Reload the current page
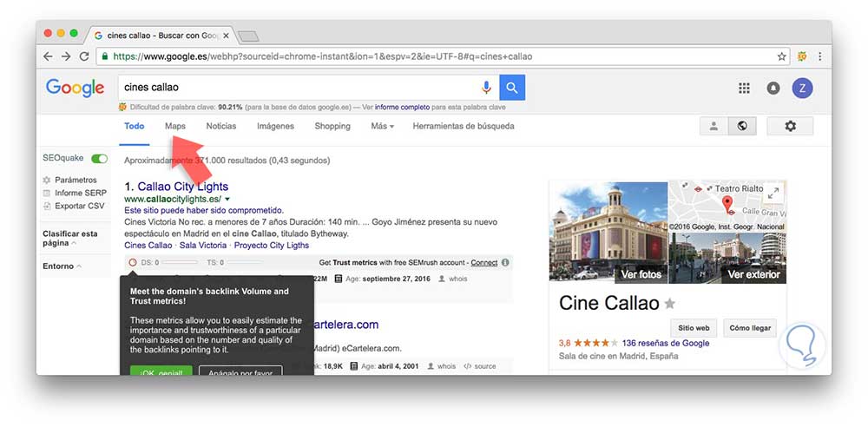Screen dimensions: 868x427 pyautogui.click(x=84, y=56)
